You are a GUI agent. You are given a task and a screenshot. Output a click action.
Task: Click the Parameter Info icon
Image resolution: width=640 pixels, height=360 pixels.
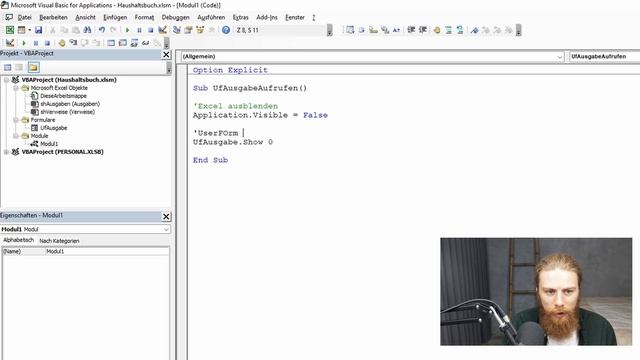[x=385, y=30]
